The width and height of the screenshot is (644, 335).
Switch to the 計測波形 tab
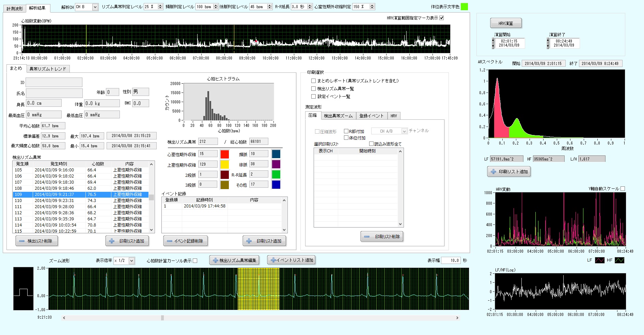pos(15,8)
